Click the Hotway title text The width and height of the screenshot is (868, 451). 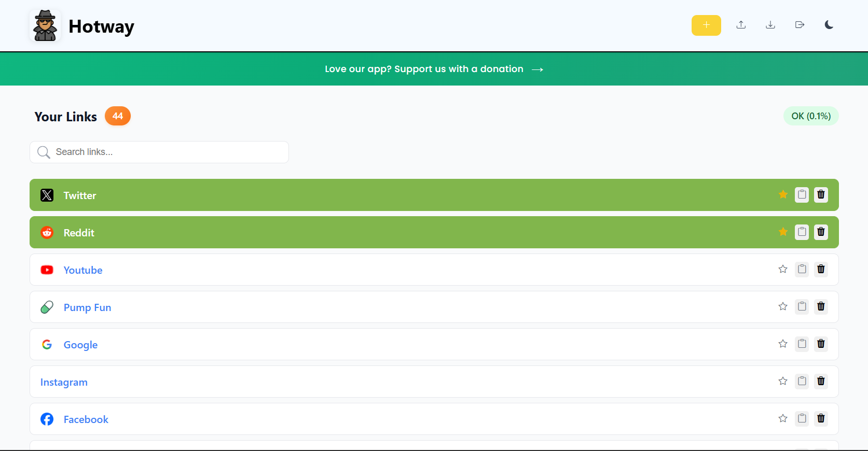coord(101,26)
